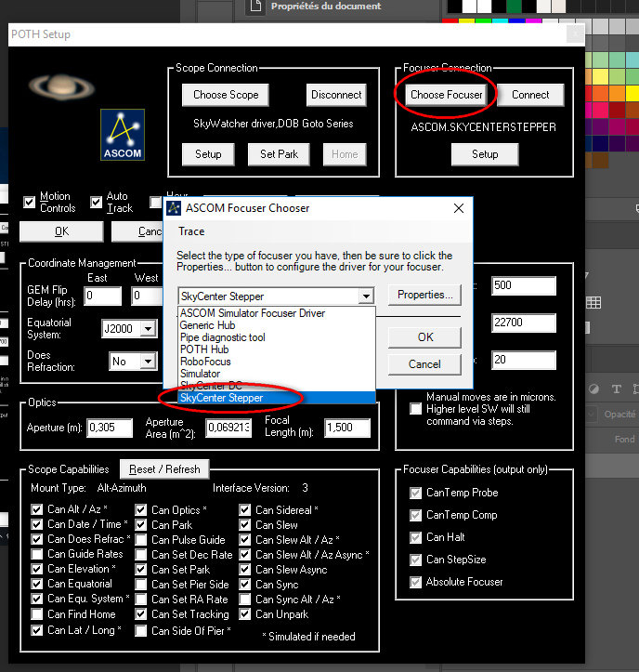Click the T text icon in background panel

[617, 389]
